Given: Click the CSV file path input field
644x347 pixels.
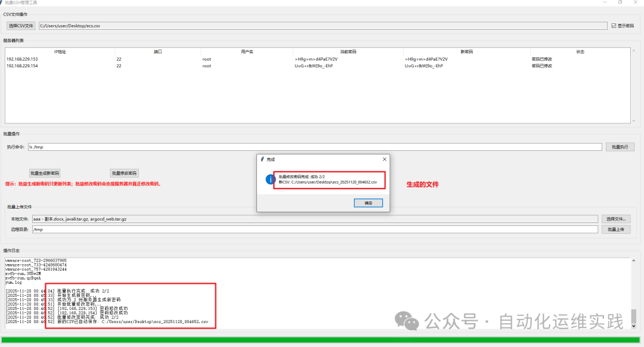Looking at the screenshot, I should pos(323,26).
